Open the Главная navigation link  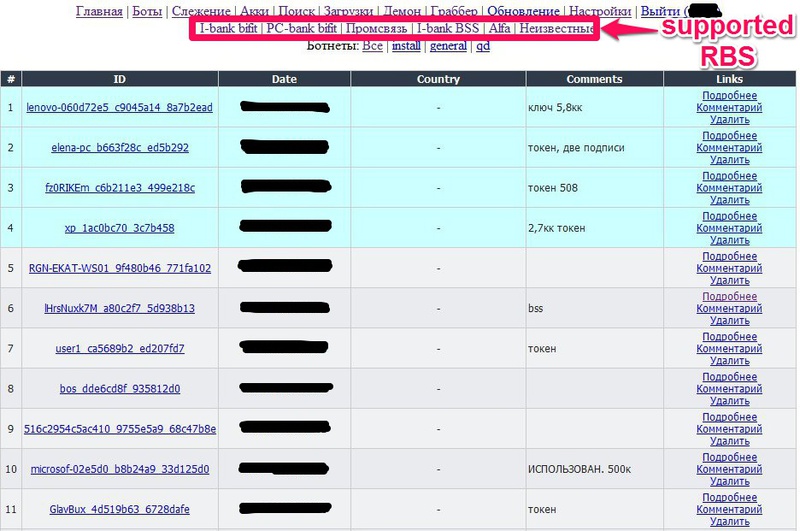(99, 12)
